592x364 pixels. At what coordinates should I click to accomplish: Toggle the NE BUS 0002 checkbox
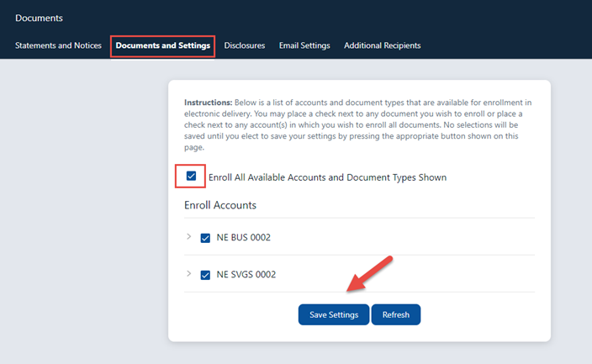click(206, 238)
